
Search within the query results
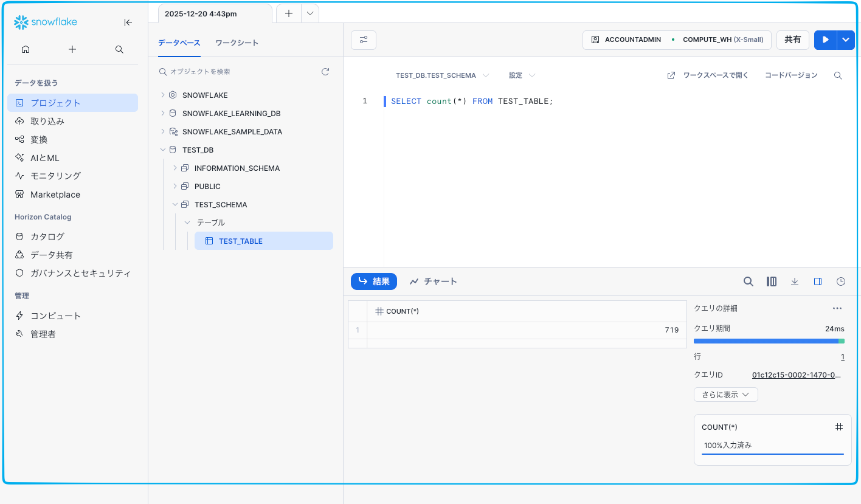(749, 281)
